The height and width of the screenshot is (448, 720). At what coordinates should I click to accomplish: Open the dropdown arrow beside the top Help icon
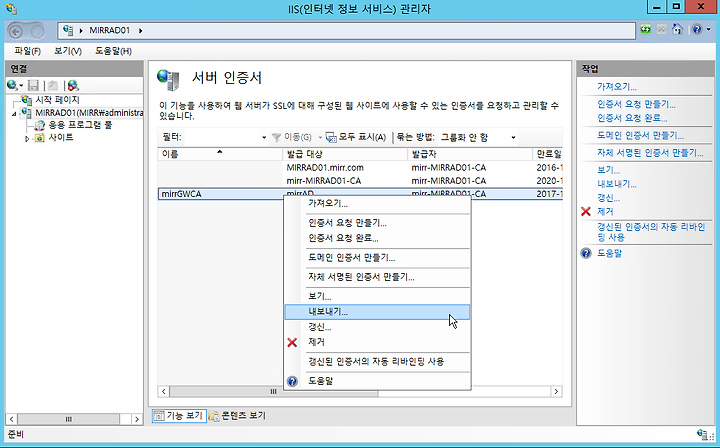pyautogui.click(x=709, y=30)
